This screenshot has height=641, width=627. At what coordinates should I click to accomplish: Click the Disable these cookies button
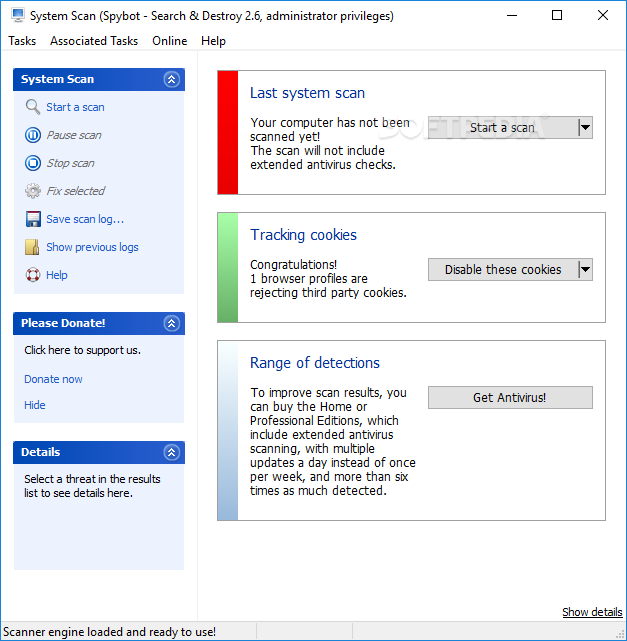pyautogui.click(x=503, y=269)
